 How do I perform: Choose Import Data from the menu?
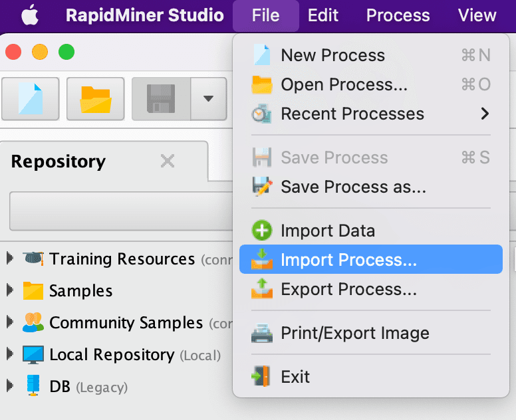coord(371,231)
